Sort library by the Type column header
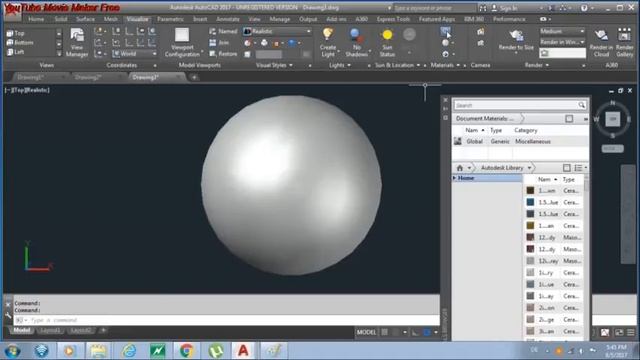Image resolution: width=640 pixels, height=360 pixels. point(569,180)
